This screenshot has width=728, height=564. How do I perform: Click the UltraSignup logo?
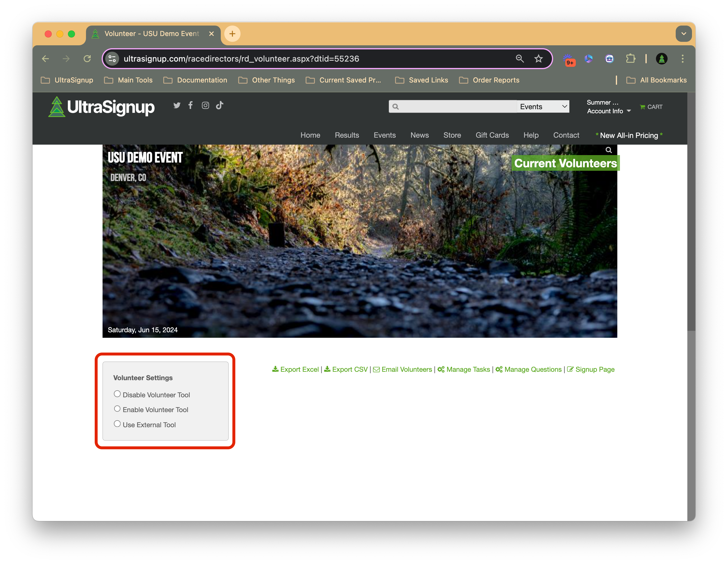tap(101, 107)
